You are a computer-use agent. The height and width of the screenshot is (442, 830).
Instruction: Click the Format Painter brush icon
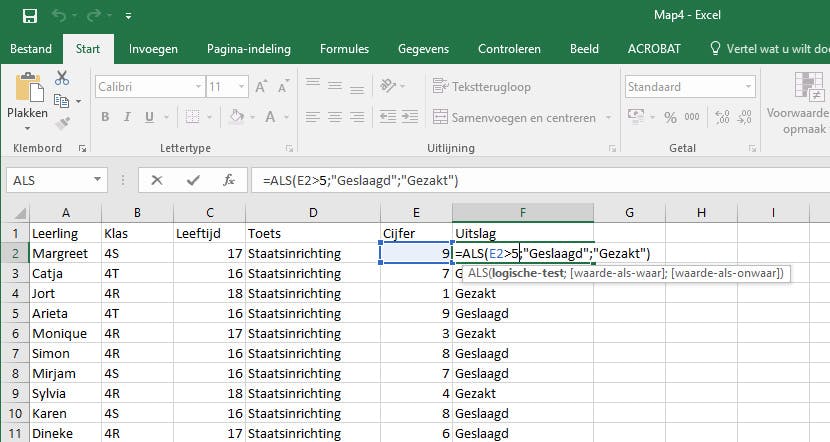tap(62, 123)
